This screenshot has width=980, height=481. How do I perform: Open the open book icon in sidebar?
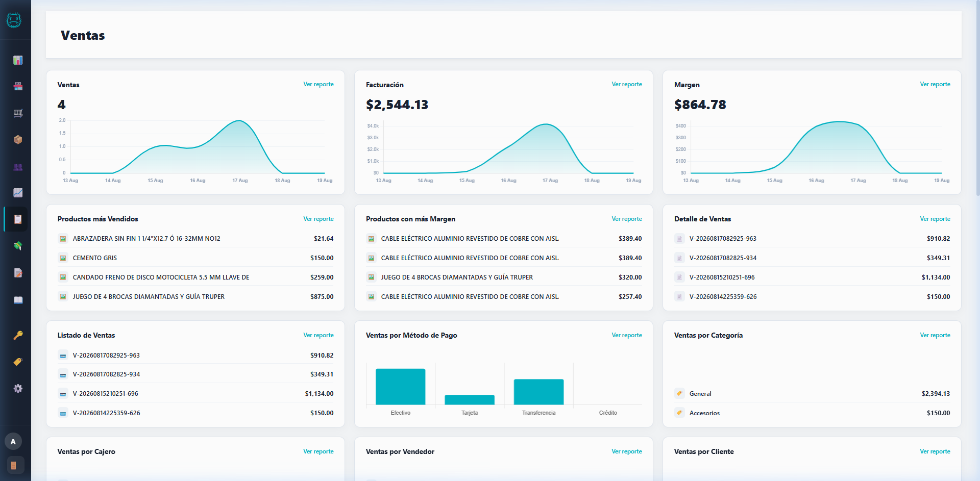tap(18, 300)
